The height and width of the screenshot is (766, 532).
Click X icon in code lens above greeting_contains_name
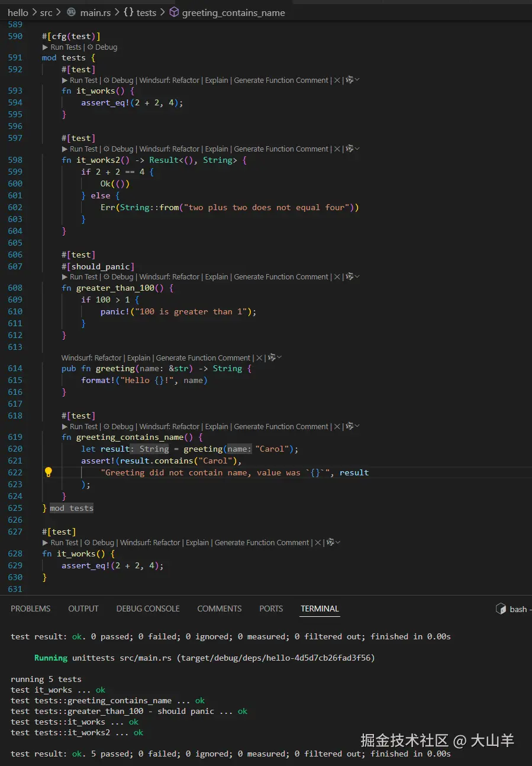pos(336,427)
